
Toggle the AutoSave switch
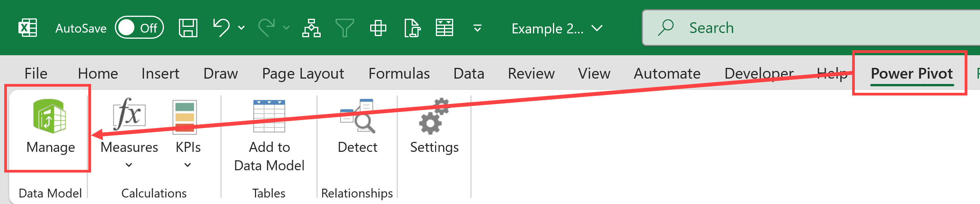point(139,28)
